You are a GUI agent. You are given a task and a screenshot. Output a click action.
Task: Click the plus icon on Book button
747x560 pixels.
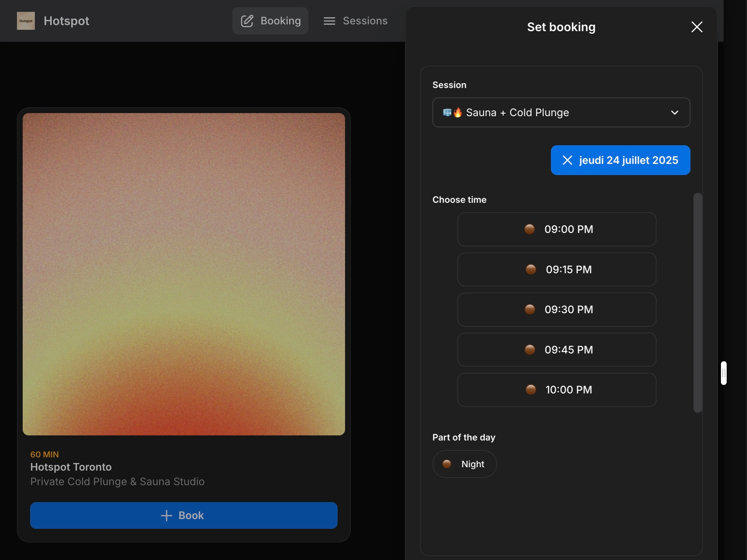click(x=166, y=515)
